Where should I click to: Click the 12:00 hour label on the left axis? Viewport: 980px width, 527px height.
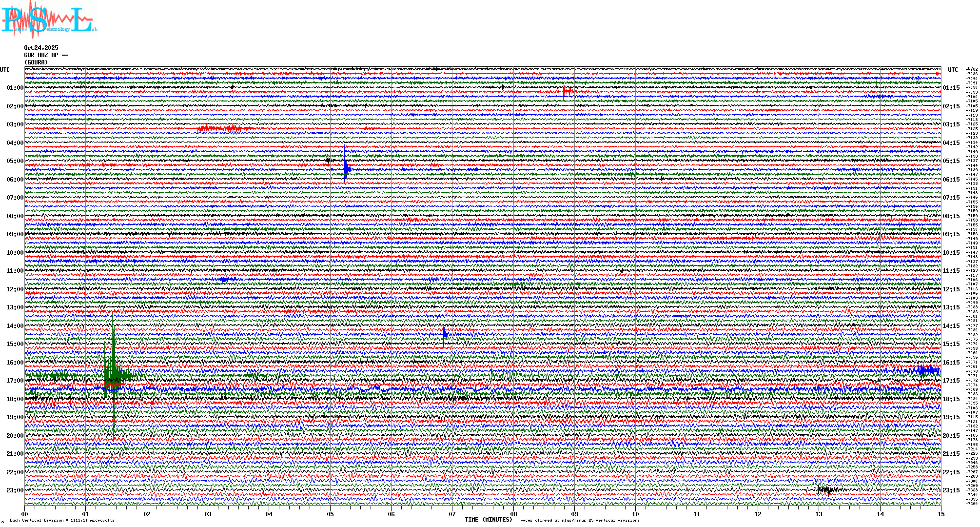(x=15, y=289)
